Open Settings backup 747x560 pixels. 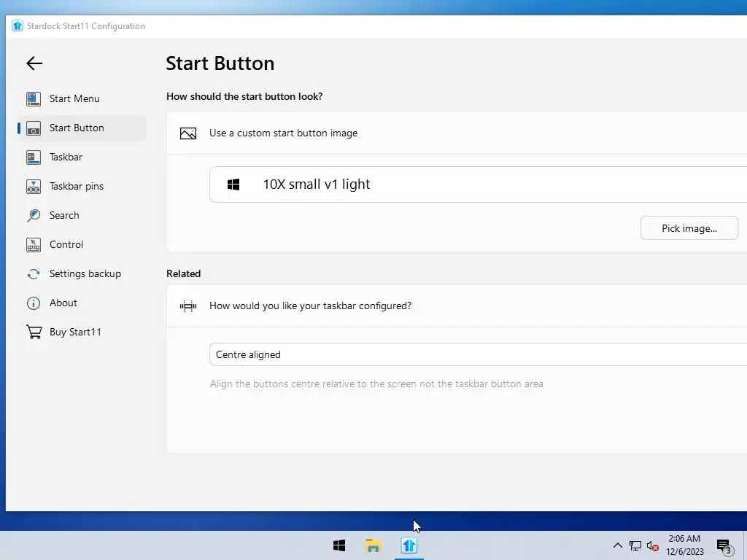82,274
